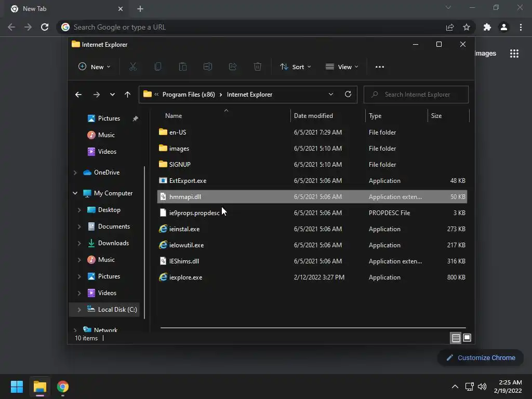This screenshot has width=532, height=399.
Task: Click File Explorer taskbar icon
Action: [x=39, y=387]
